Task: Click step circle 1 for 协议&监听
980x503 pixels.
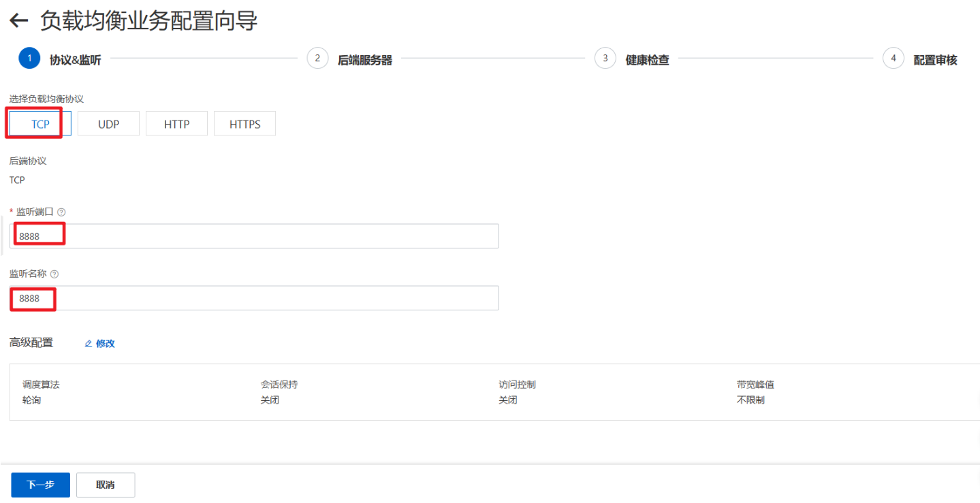Action: 29,58
